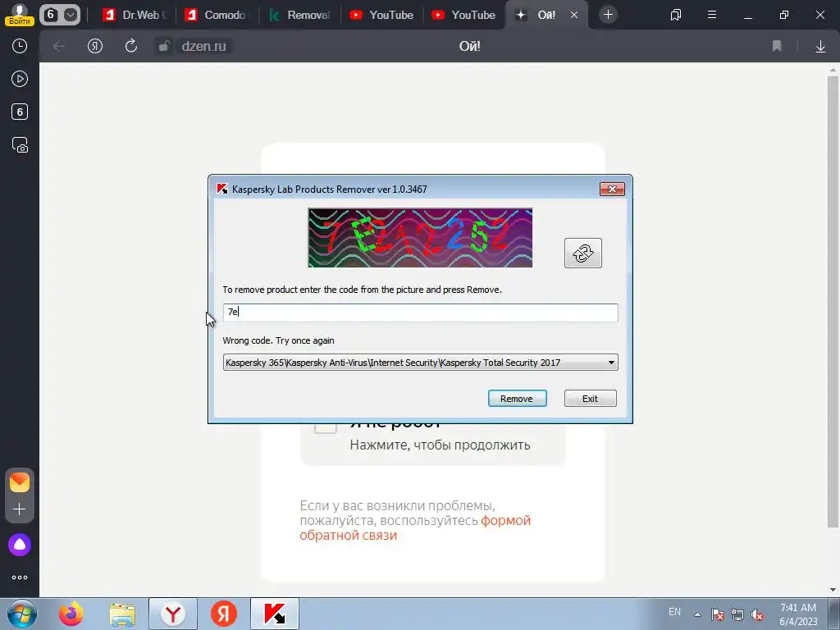Open the red Яндекс taskbar icon
The width and height of the screenshot is (840, 630).
pyautogui.click(x=223, y=614)
